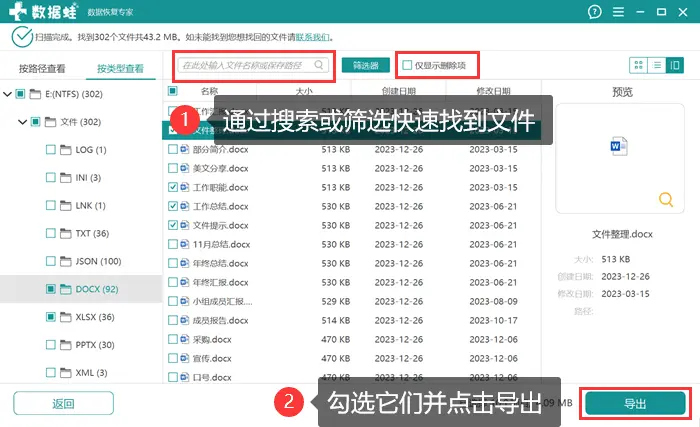
Task: Switch to large thumbnail grid view
Action: pyautogui.click(x=638, y=65)
